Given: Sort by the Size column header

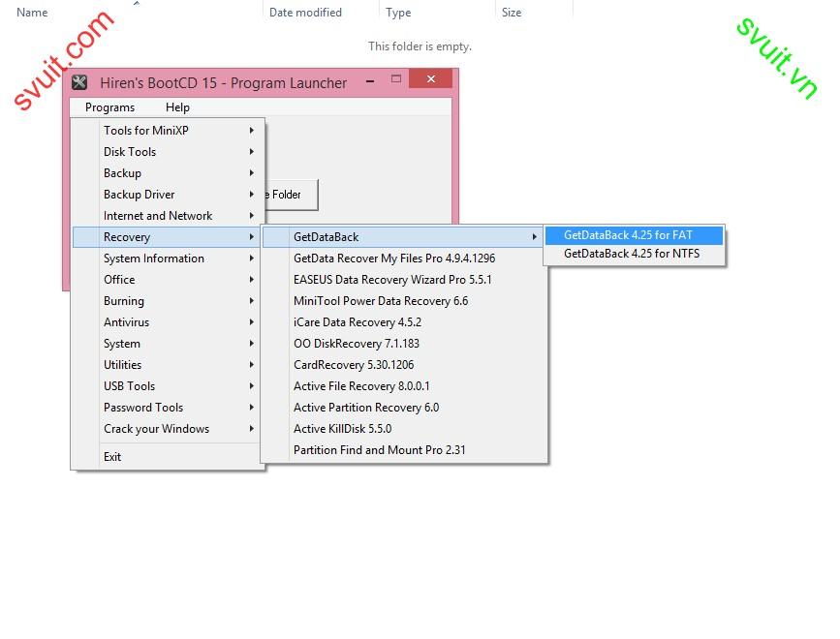Looking at the screenshot, I should click(x=511, y=13).
